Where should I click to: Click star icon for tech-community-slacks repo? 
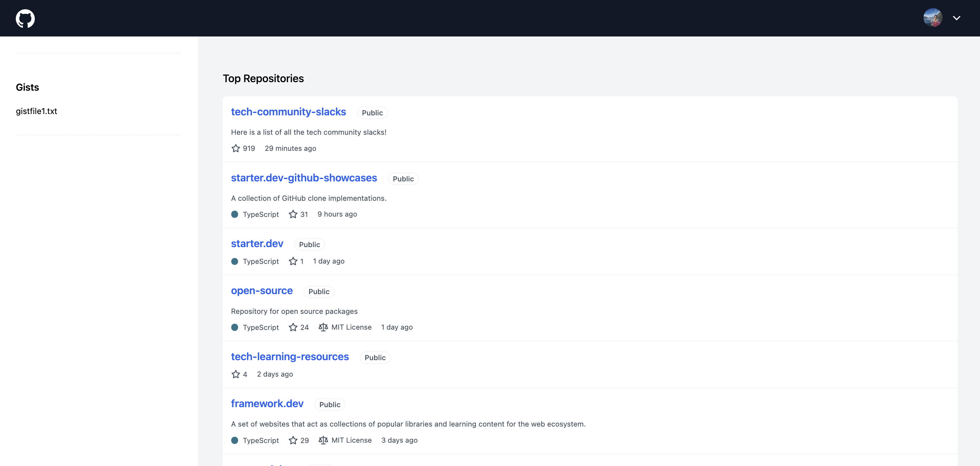pos(235,148)
